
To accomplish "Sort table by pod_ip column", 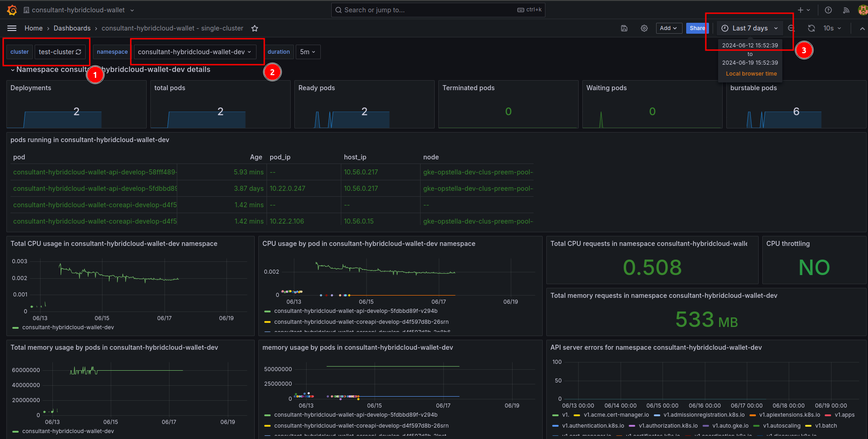I will pyautogui.click(x=280, y=157).
